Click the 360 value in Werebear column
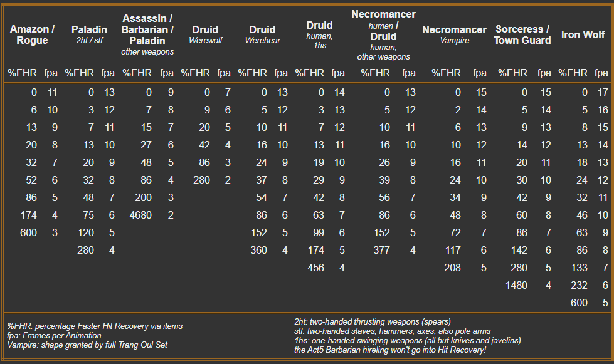 tap(258, 250)
